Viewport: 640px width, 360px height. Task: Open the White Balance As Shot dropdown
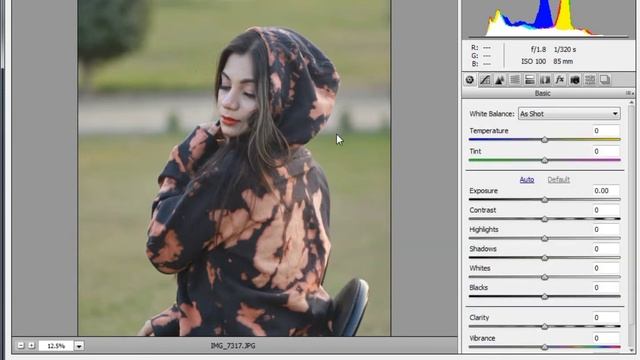569,114
